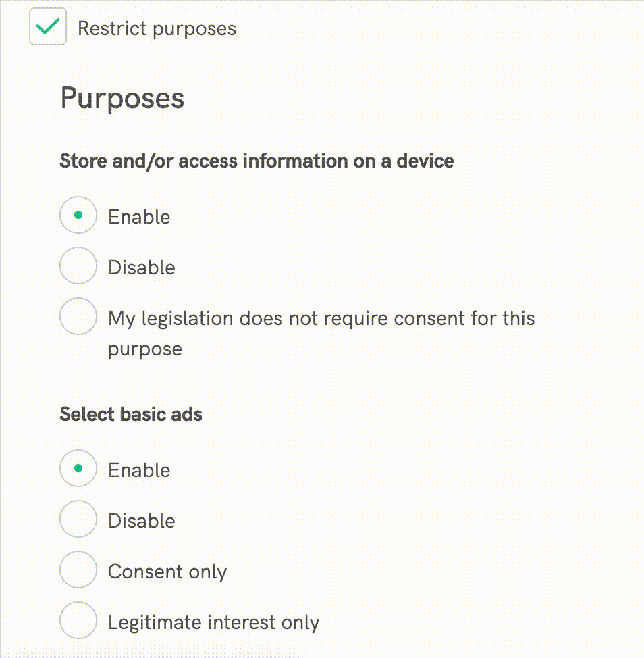Click the green checkmark in Restrict purposes box
This screenshot has width=644, height=658.
tap(48, 27)
